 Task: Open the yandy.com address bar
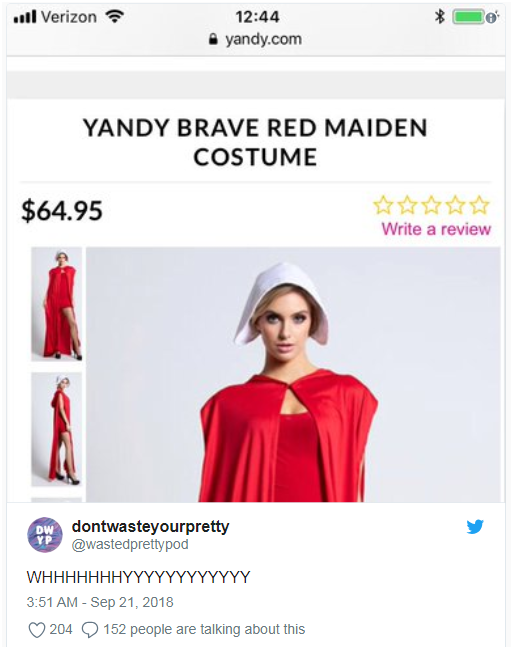(x=256, y=39)
